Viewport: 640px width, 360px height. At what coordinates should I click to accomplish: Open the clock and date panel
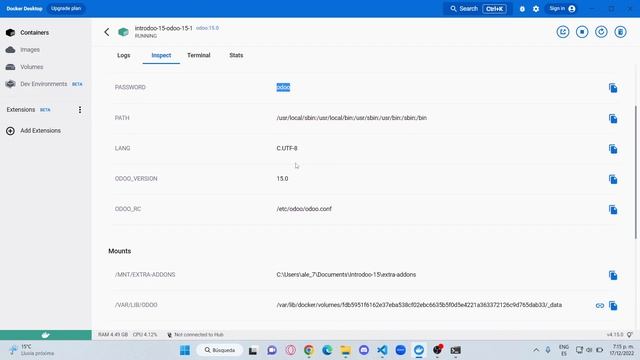[622, 350]
